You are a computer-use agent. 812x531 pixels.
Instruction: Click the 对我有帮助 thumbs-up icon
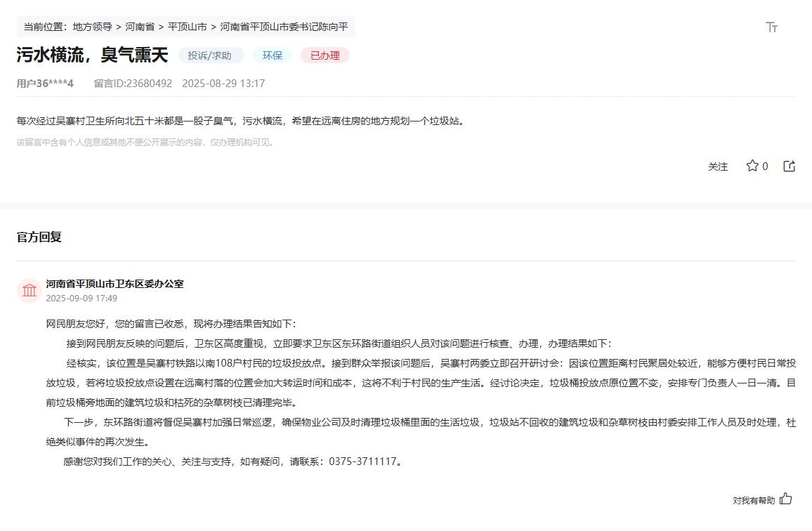tap(786, 499)
